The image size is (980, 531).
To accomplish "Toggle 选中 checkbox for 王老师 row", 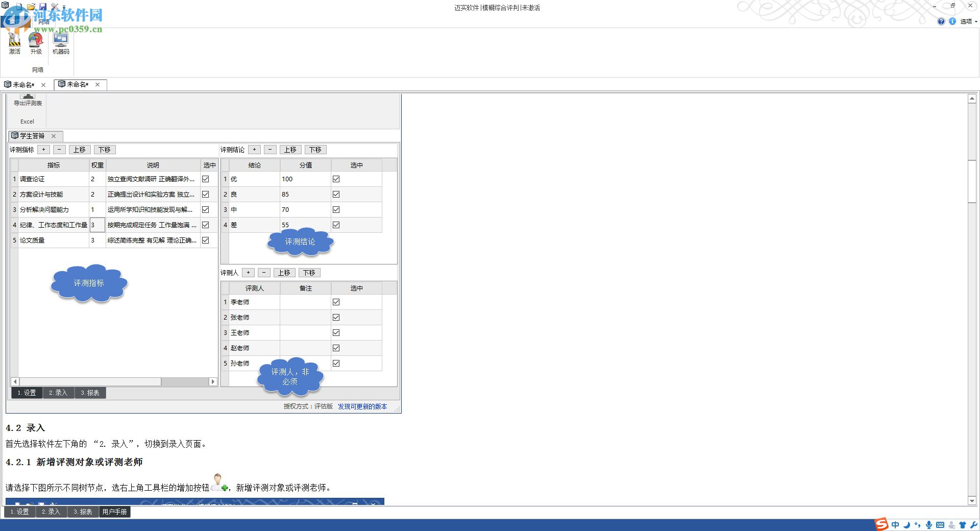I will click(336, 333).
